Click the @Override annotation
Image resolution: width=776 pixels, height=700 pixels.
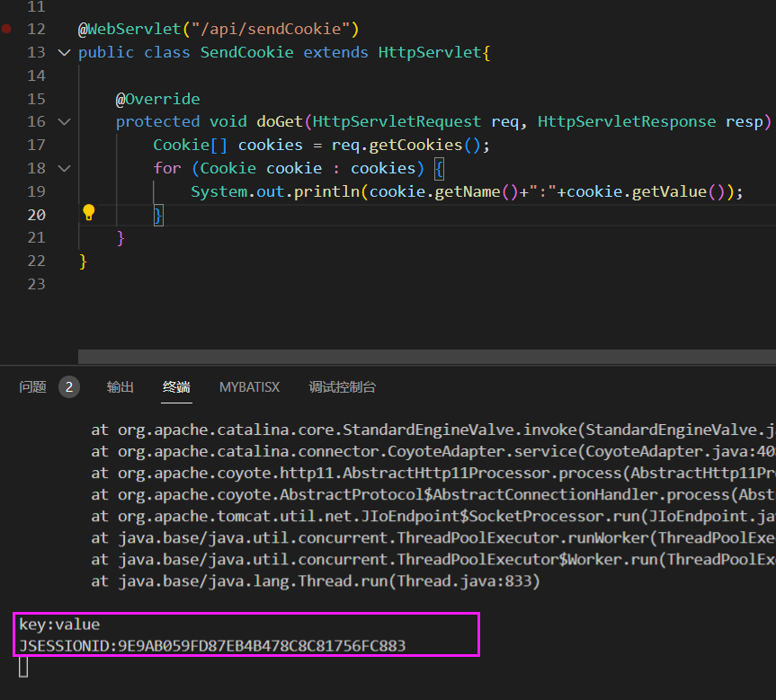(157, 99)
